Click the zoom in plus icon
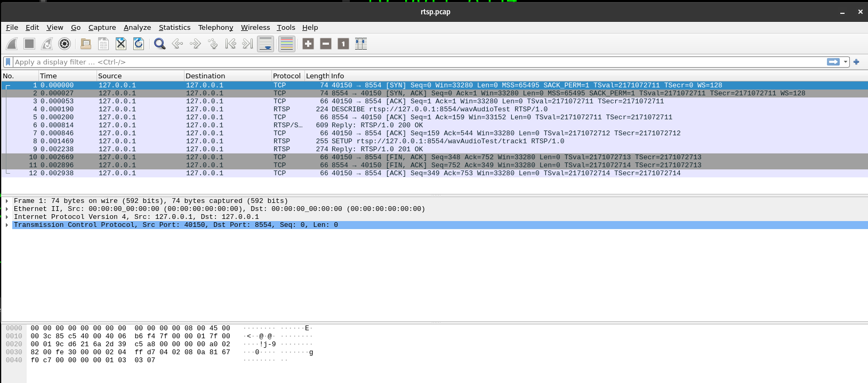 pos(308,44)
